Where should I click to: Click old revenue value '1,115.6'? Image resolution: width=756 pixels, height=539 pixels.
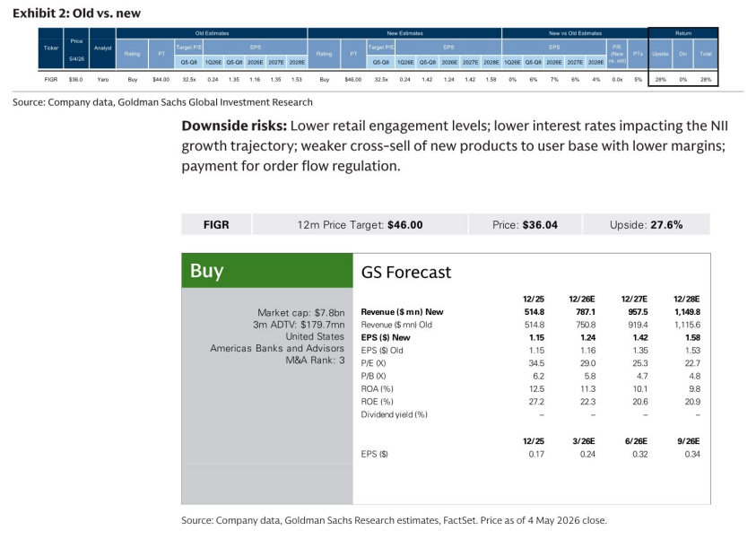(688, 325)
